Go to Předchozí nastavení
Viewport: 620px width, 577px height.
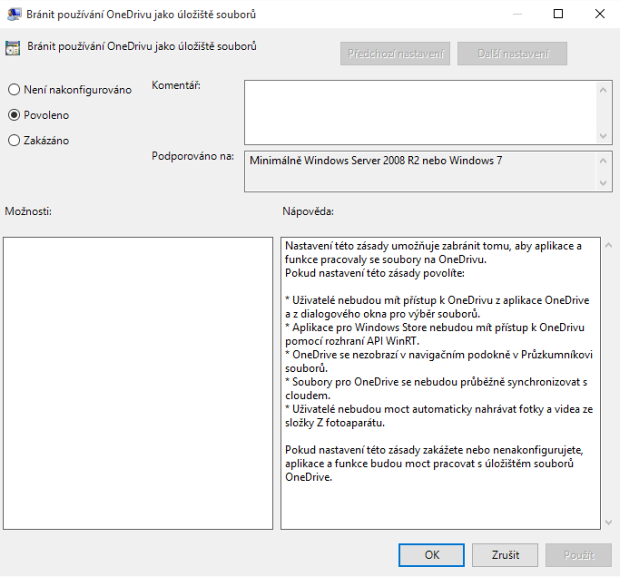pyautogui.click(x=395, y=54)
